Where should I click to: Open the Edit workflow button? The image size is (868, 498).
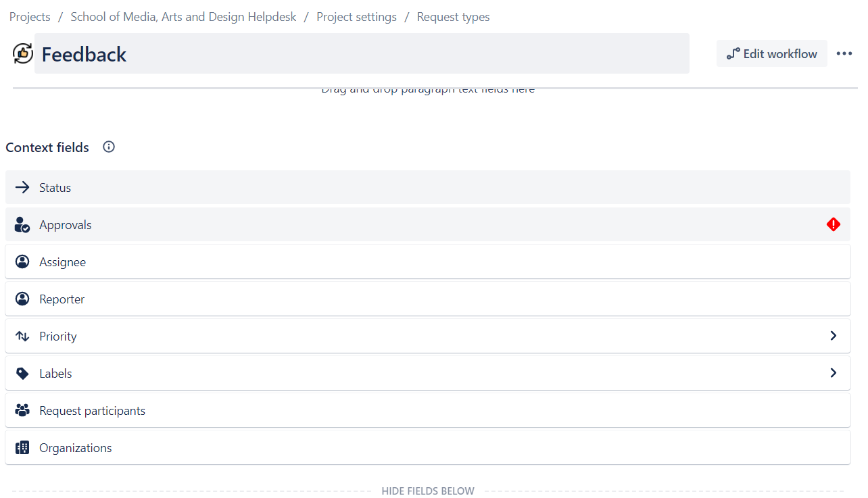pos(772,53)
